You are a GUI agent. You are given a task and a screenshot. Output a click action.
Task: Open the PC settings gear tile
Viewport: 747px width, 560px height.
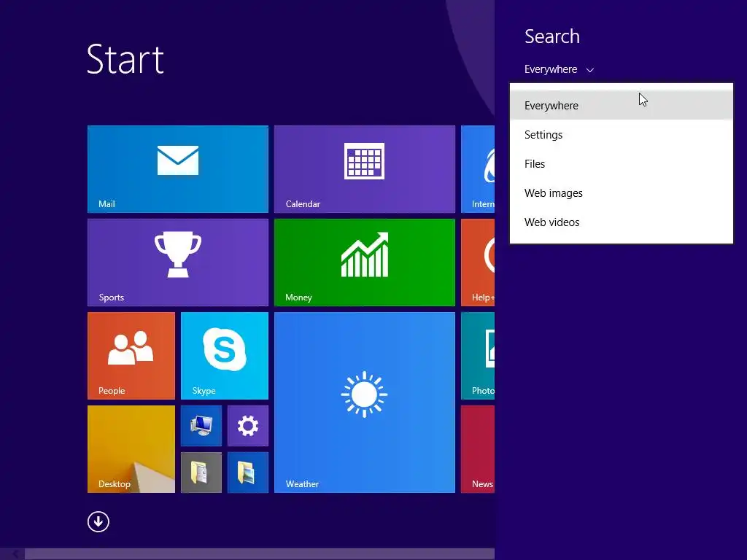248,426
